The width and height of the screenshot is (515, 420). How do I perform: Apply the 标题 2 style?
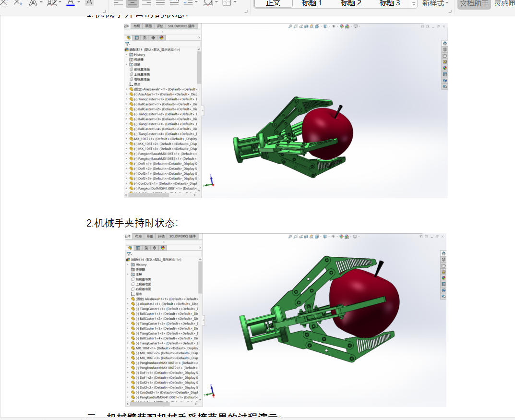[351, 3]
